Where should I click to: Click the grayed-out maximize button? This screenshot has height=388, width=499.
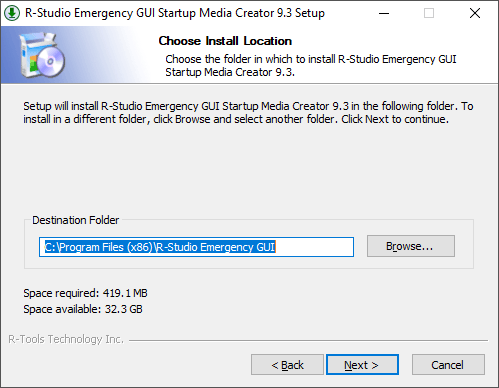click(x=429, y=13)
